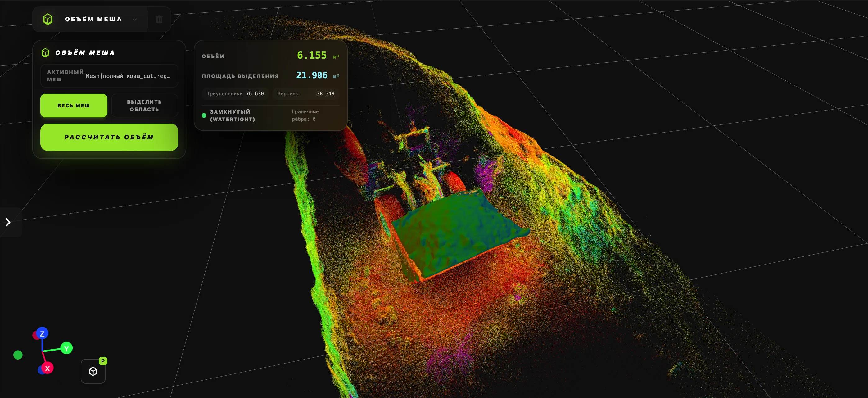Select the ВЕСЬ МЕШ mode button

74,106
